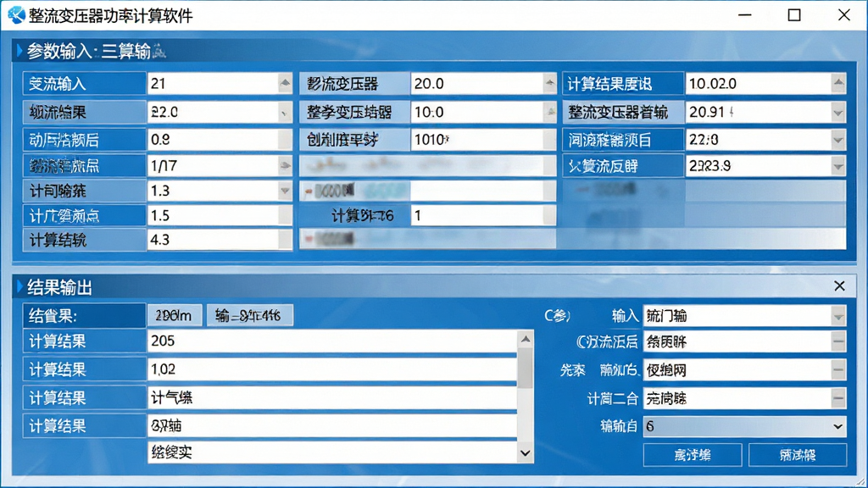Click the last result row 绕缐实
Viewport: 868px width, 488px height.
click(x=332, y=452)
